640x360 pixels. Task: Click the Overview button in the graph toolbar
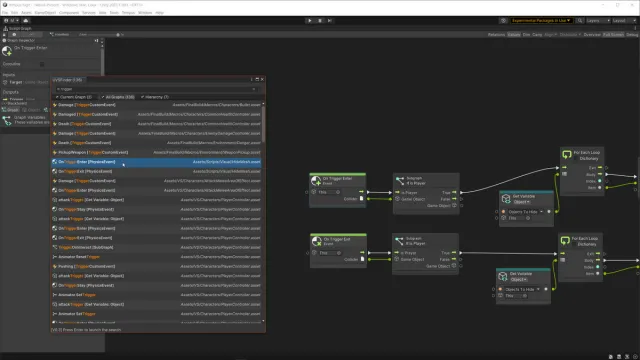[x=592, y=35]
